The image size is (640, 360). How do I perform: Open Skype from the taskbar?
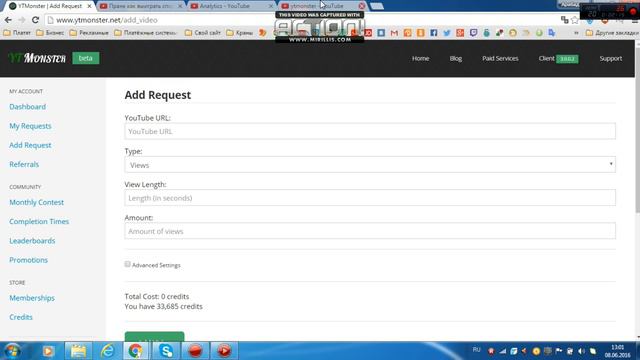tap(166, 351)
